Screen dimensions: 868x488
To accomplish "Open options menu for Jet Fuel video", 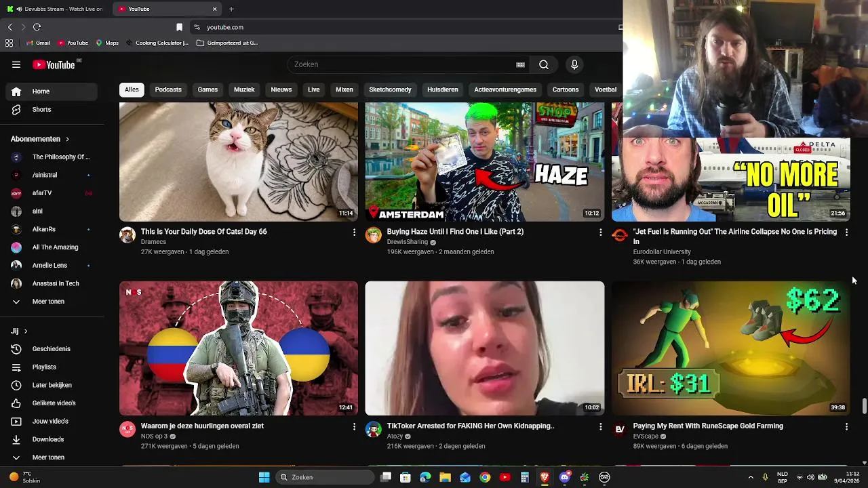I will pyautogui.click(x=846, y=232).
